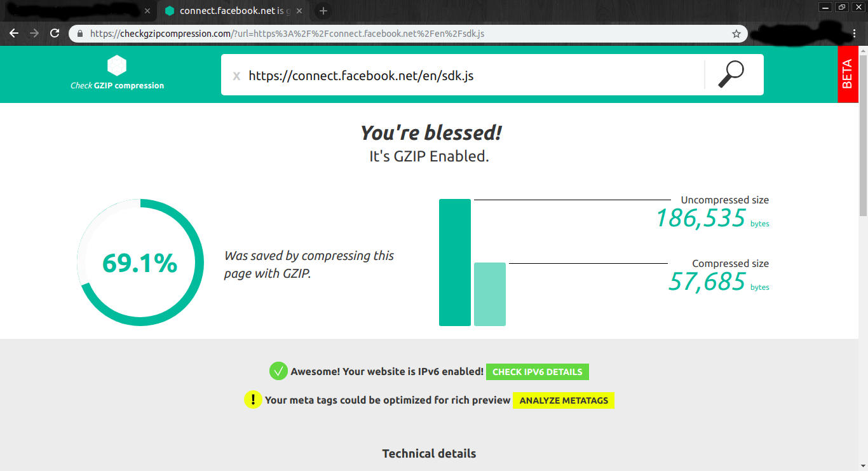
Task: Click the page vertical scrollbar
Action: [863, 135]
